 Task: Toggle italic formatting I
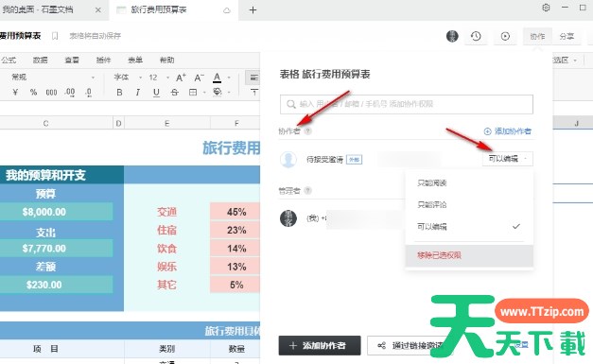point(138,93)
